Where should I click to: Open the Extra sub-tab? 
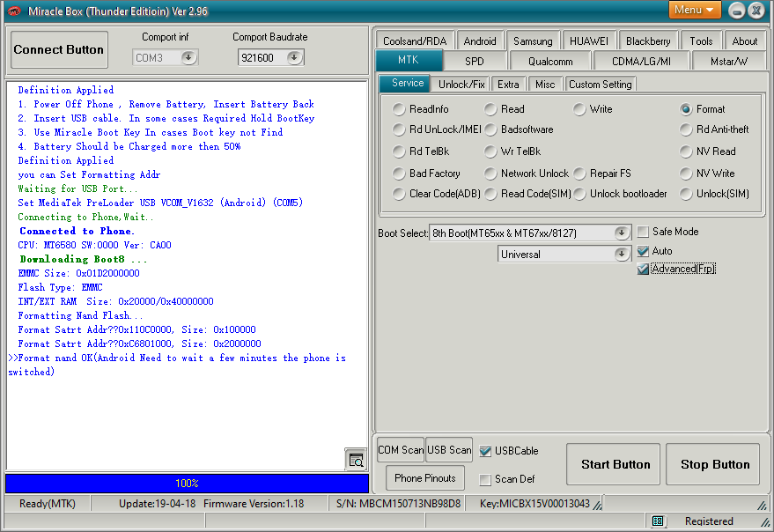pos(508,85)
